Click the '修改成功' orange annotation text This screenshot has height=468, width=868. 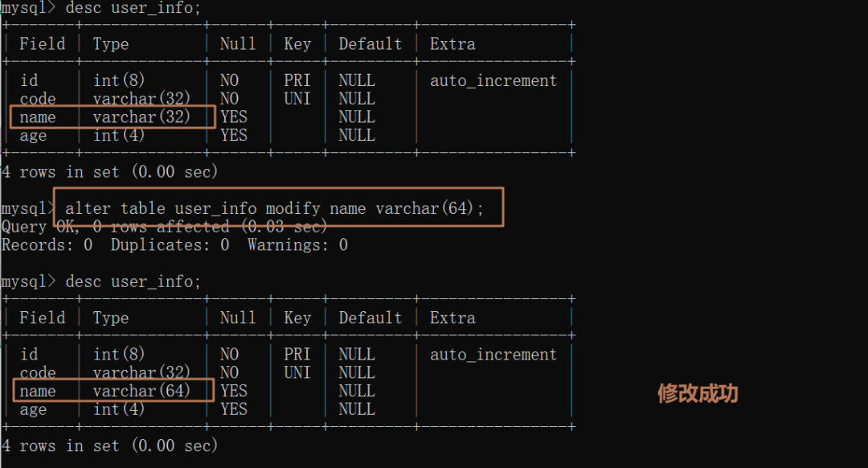coord(698,394)
